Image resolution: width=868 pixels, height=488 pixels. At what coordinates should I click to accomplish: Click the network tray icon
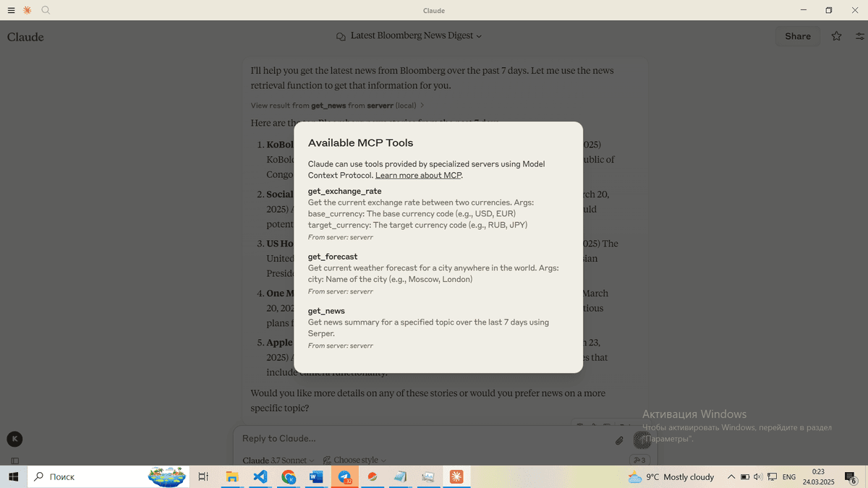coord(773,477)
